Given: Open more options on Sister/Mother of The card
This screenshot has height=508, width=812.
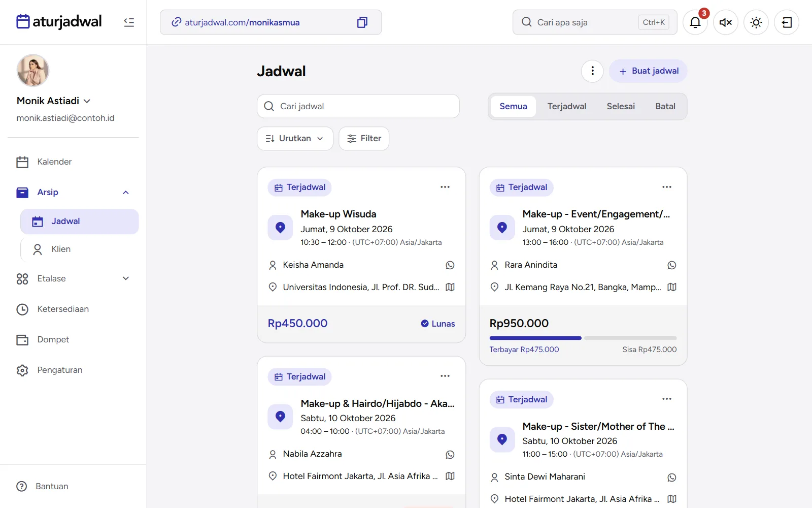Looking at the screenshot, I should 667,399.
